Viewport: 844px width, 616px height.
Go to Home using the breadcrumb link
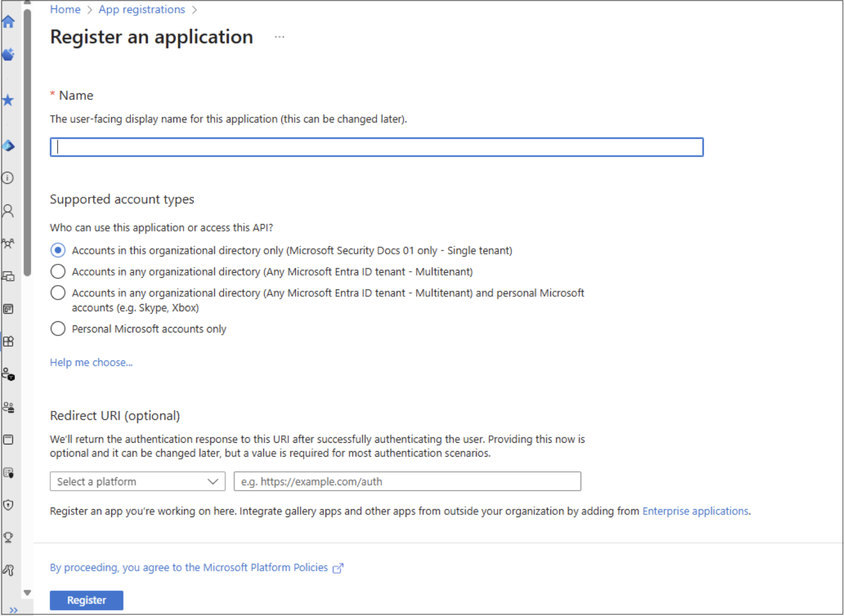pyautogui.click(x=65, y=9)
